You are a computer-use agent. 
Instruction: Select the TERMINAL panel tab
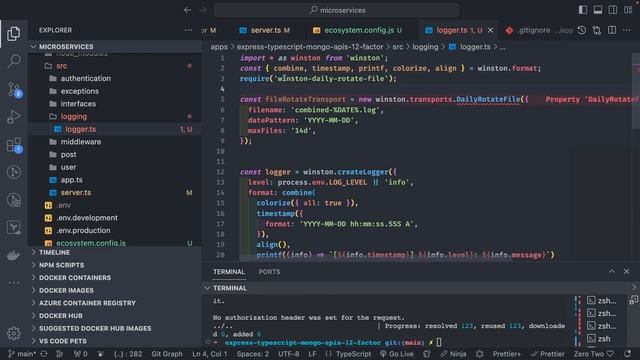[229, 272]
